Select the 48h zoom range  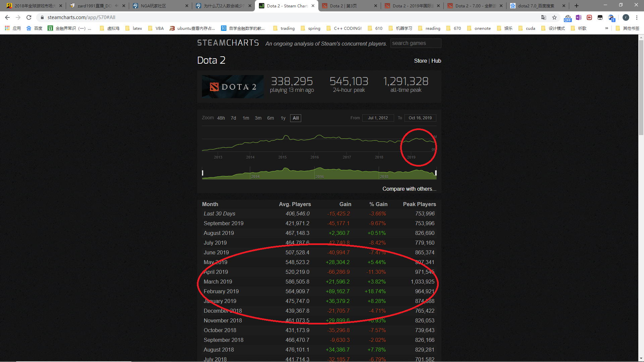click(221, 118)
